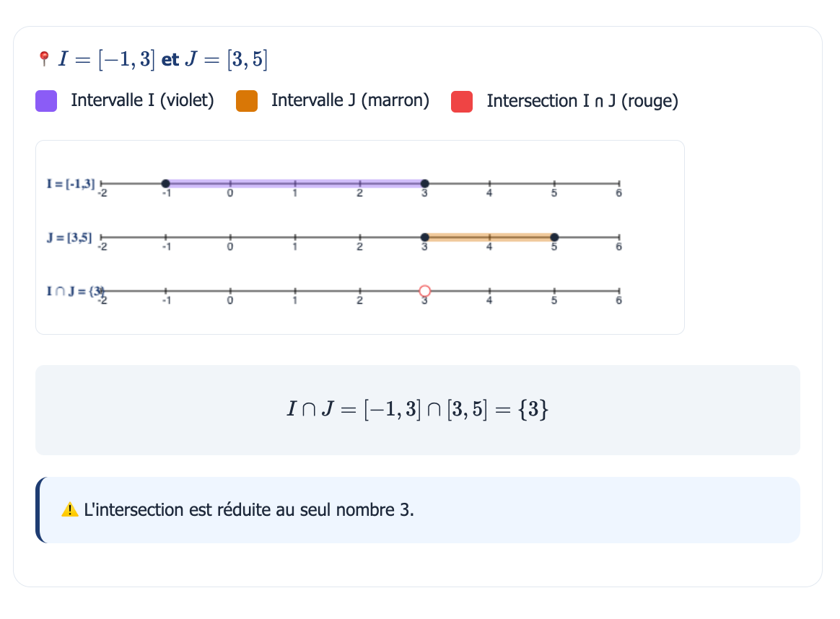Select the filled endpoint at -1 on line I
The height and width of the screenshot is (619, 840).
pyautogui.click(x=165, y=184)
